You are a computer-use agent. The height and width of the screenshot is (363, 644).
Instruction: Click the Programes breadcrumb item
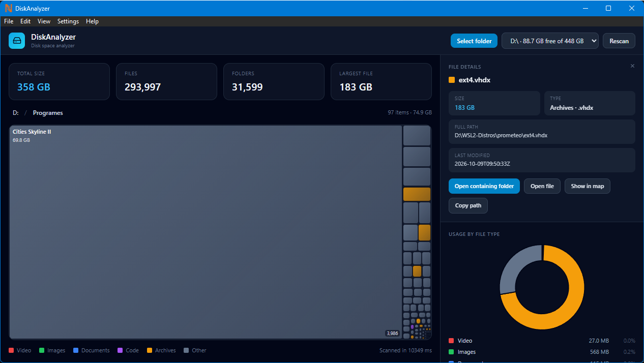(x=48, y=113)
